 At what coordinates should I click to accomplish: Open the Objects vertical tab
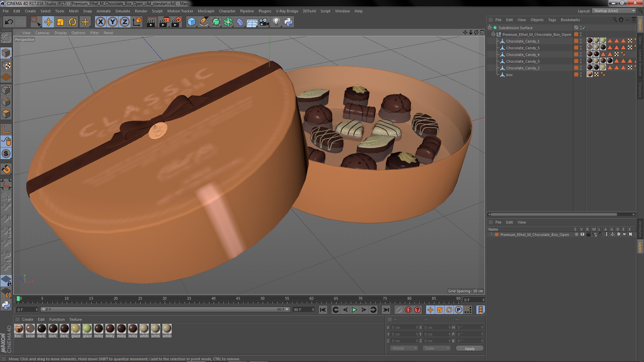point(640,24)
